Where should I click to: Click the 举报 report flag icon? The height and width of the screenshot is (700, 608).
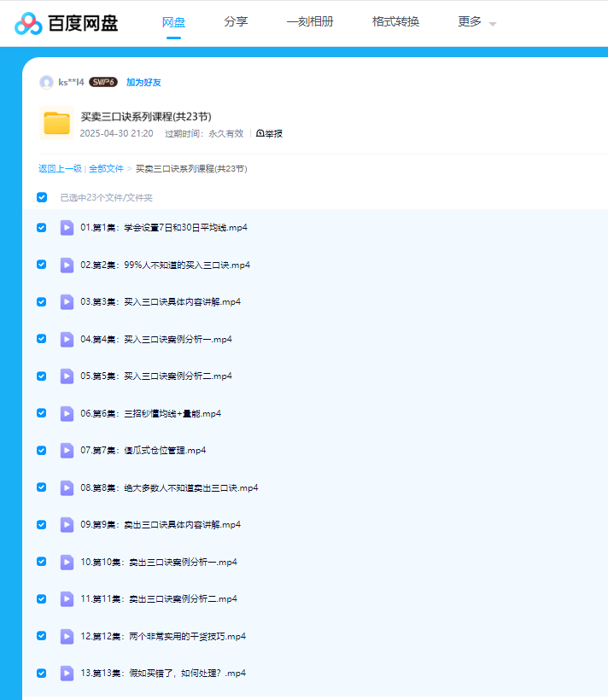(x=260, y=134)
